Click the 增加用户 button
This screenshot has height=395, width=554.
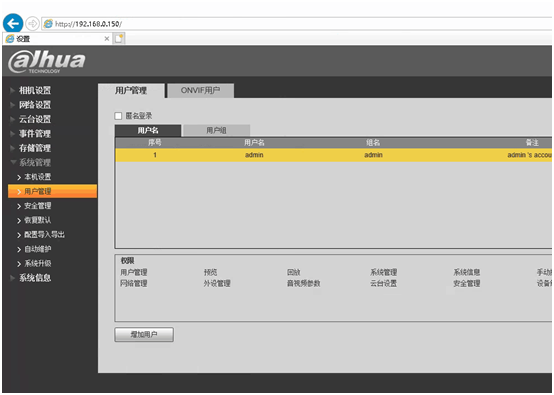(144, 335)
